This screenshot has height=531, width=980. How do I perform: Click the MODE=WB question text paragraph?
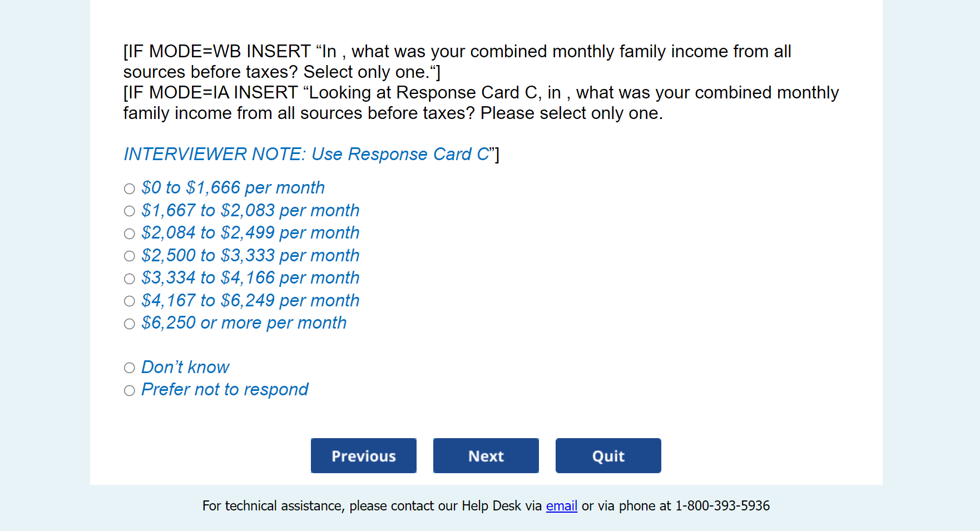[x=456, y=62]
